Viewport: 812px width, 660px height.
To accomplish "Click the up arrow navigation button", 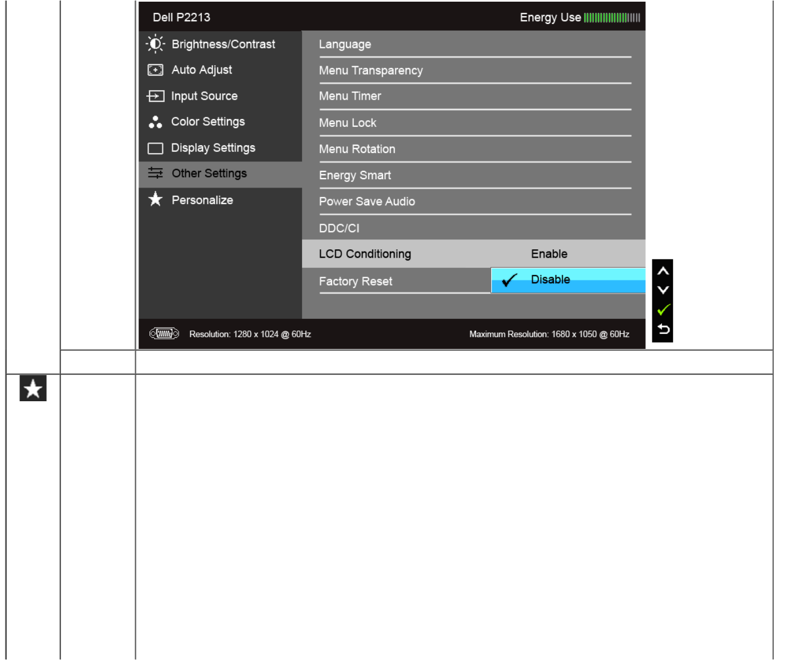I will click(x=662, y=272).
